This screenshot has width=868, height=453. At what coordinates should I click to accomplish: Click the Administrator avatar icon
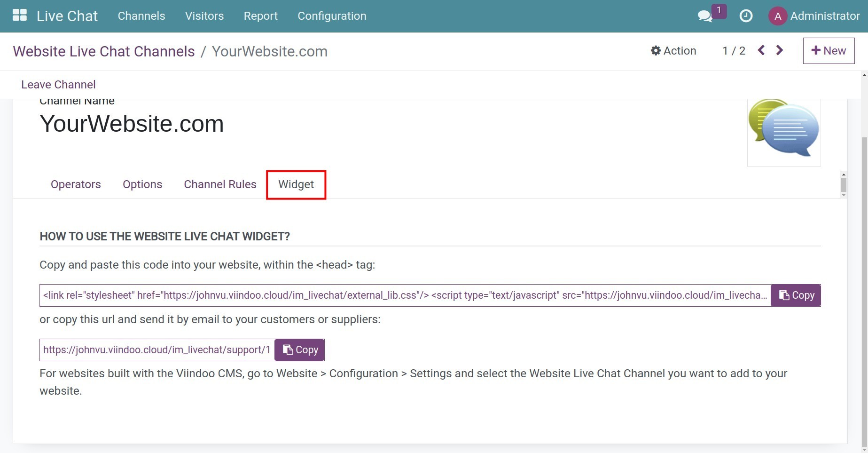(777, 16)
